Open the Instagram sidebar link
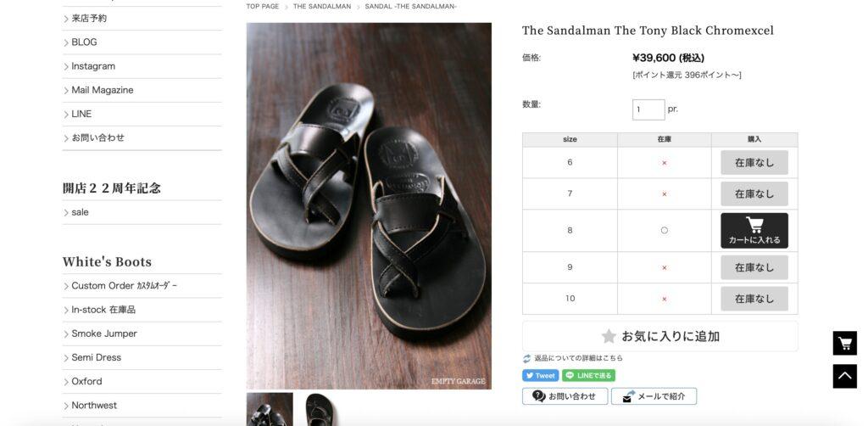Screen dimensions: 868x426 point(93,66)
